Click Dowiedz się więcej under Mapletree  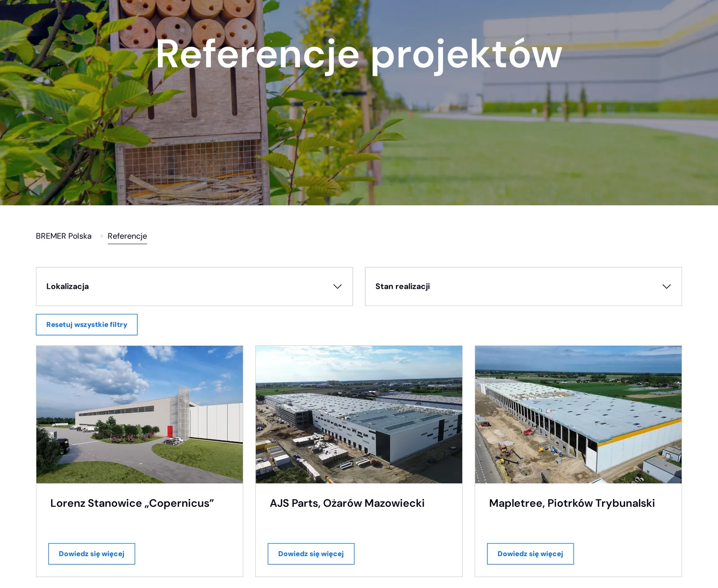tap(530, 554)
